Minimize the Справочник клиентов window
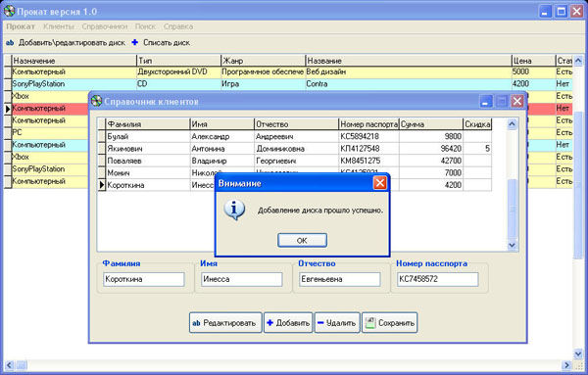Image resolution: width=588 pixels, height=375 pixels. pyautogui.click(x=486, y=101)
